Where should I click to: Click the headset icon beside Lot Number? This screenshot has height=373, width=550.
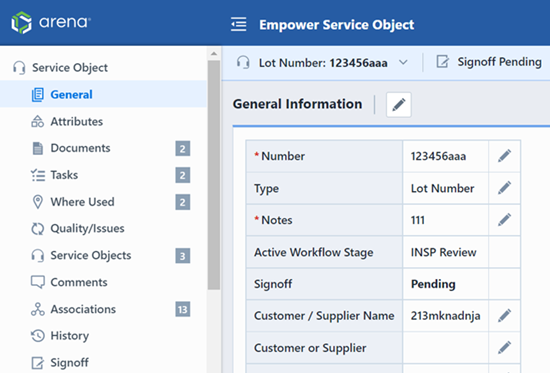(x=243, y=62)
